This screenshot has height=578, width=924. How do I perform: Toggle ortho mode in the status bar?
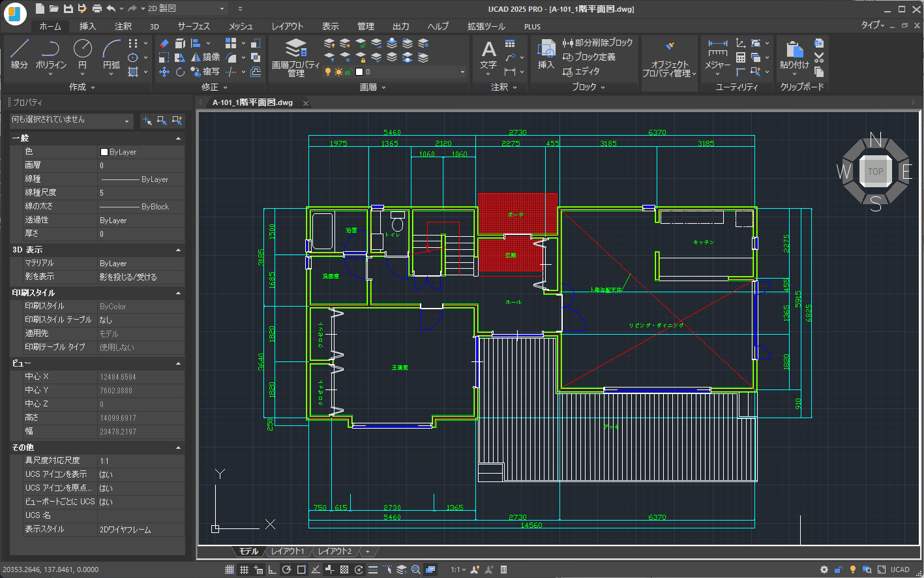click(273, 570)
